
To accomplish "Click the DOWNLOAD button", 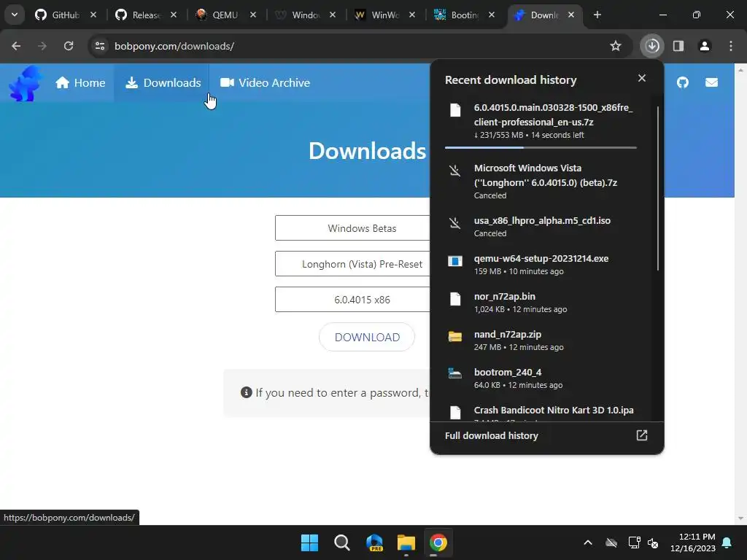I will point(367,337).
